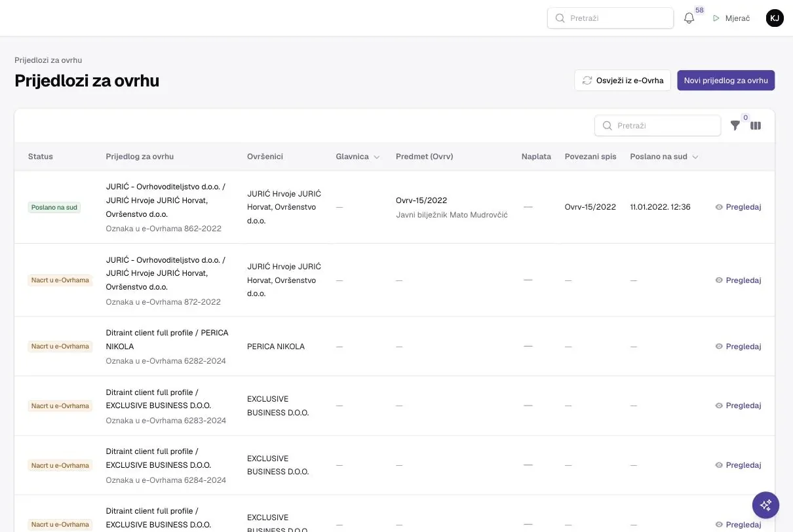Open the table filter funnel icon
793x532 pixels.
pyautogui.click(x=735, y=126)
